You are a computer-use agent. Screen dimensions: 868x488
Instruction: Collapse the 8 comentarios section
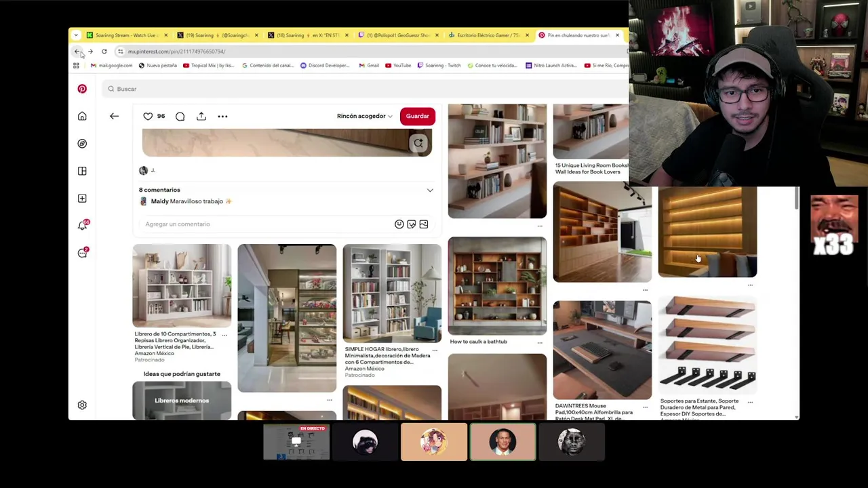coord(430,190)
